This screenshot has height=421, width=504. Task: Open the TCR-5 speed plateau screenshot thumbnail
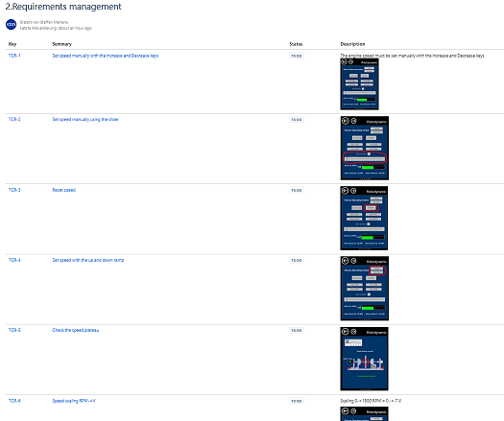(x=364, y=359)
